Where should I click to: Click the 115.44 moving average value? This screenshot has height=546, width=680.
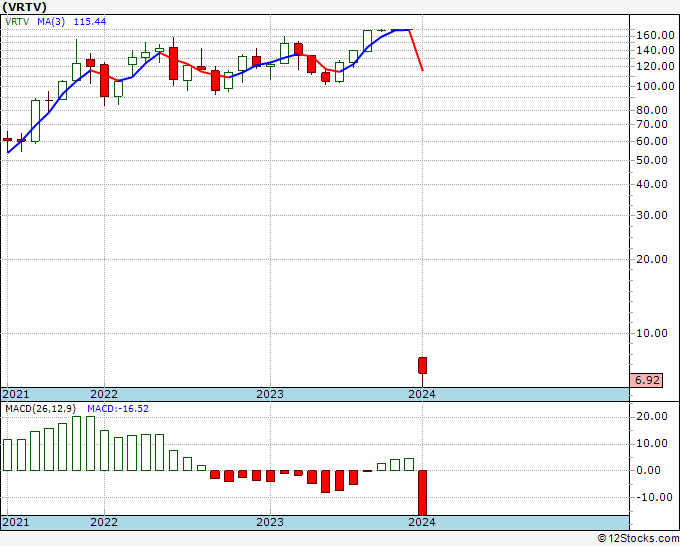[90, 21]
